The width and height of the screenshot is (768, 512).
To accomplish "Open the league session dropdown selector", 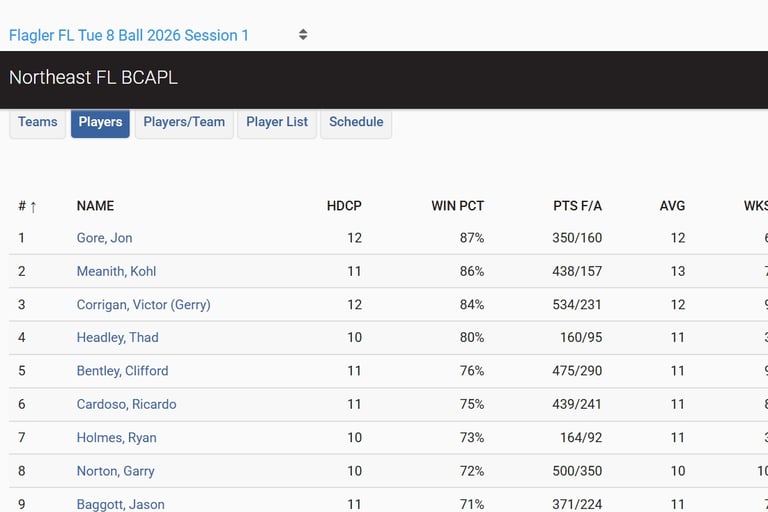I will point(158,35).
